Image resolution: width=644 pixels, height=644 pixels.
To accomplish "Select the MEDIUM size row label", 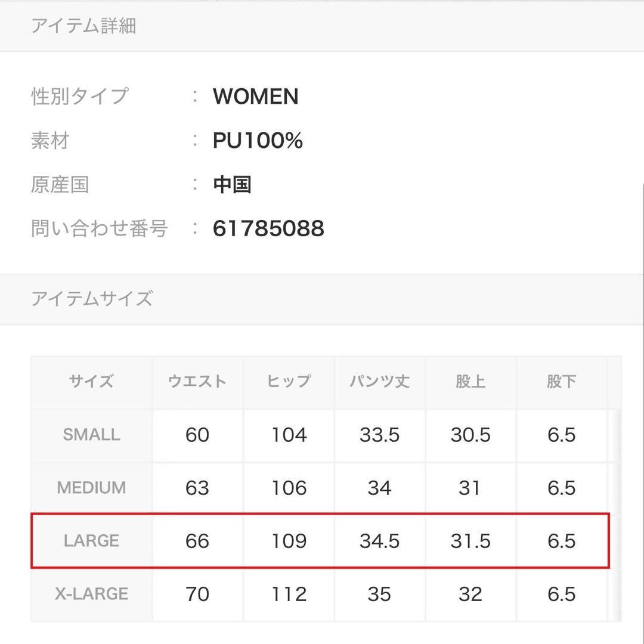I will (x=91, y=488).
